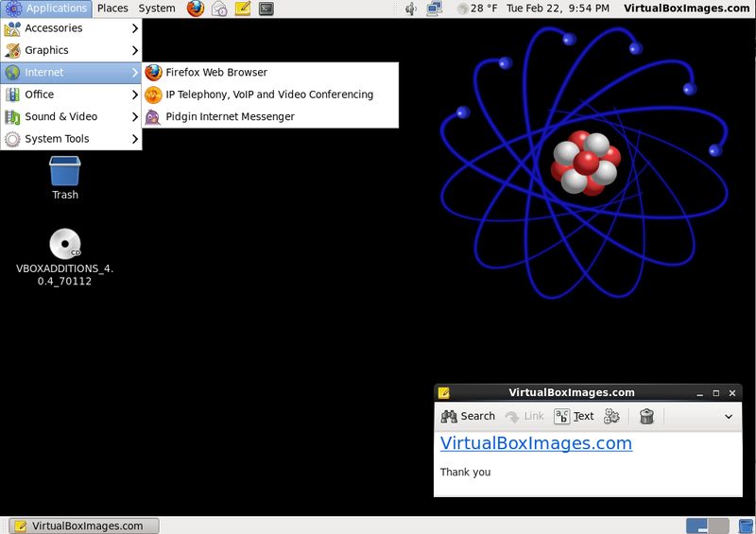Launch Firefox from the top panel icon
The width and height of the screenshot is (756, 534).
(x=196, y=9)
